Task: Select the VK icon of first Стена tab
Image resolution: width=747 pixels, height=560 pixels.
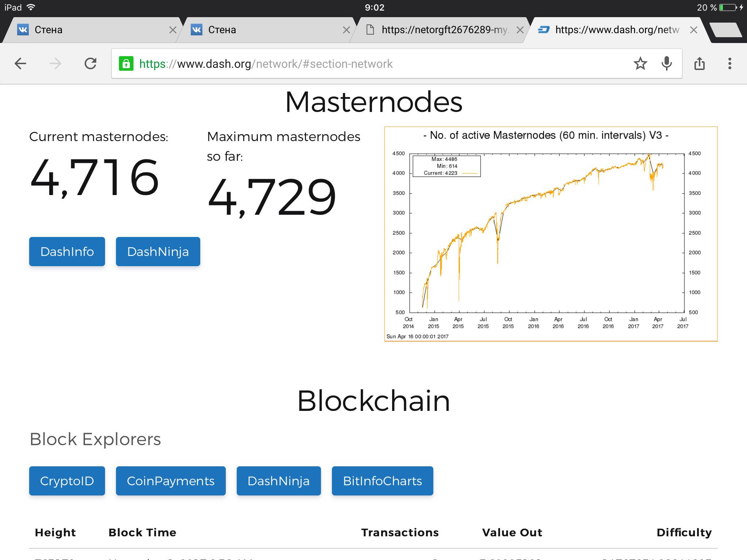Action: (23, 30)
